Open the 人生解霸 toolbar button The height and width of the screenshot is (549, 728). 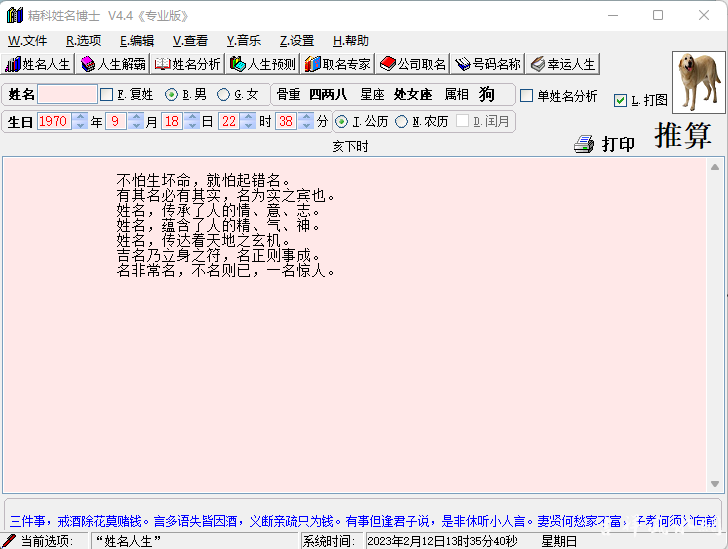pyautogui.click(x=113, y=64)
